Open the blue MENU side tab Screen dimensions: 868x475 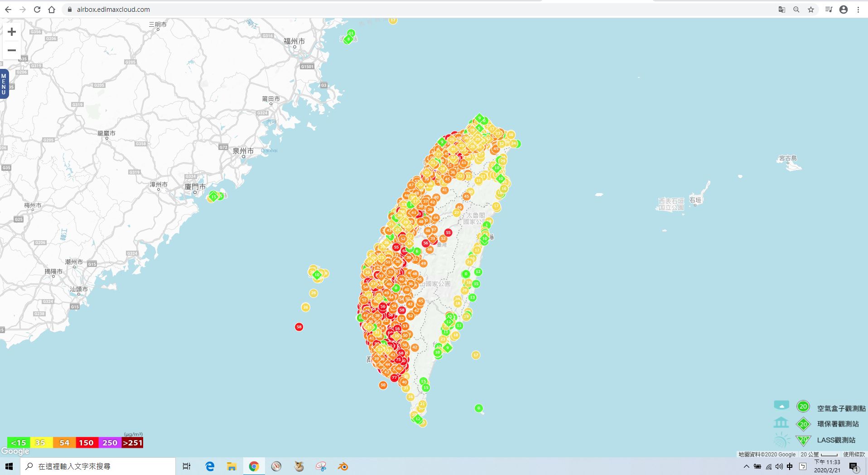tap(4, 84)
